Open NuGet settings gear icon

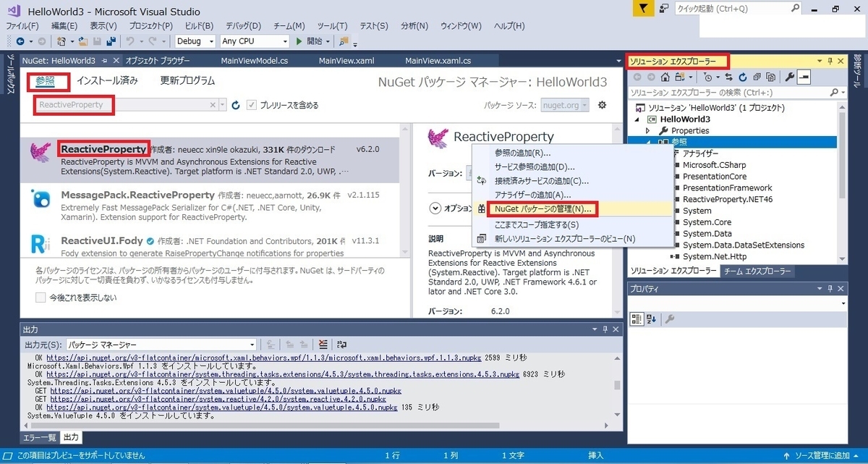coord(602,105)
